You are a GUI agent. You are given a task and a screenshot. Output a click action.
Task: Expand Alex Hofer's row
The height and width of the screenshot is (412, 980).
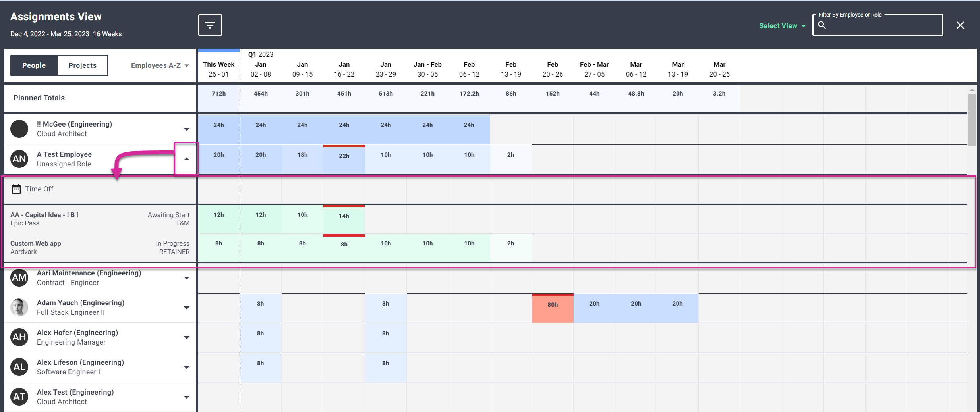pos(186,337)
